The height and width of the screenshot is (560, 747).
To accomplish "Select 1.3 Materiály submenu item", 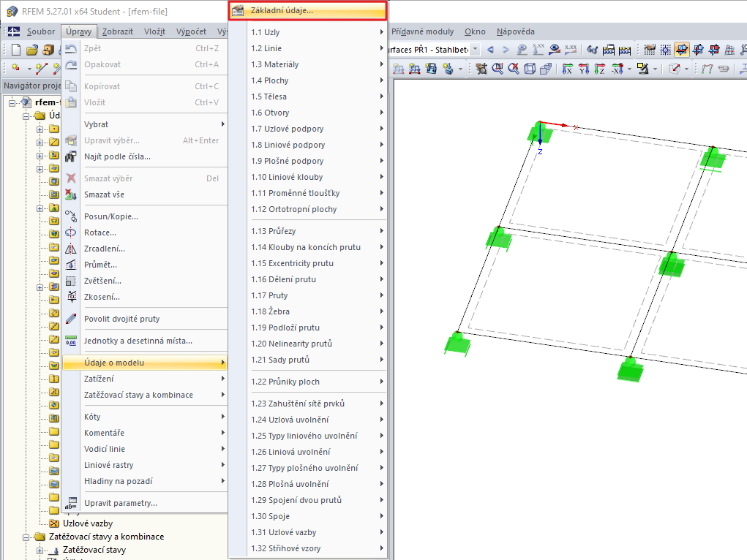I will [x=308, y=64].
